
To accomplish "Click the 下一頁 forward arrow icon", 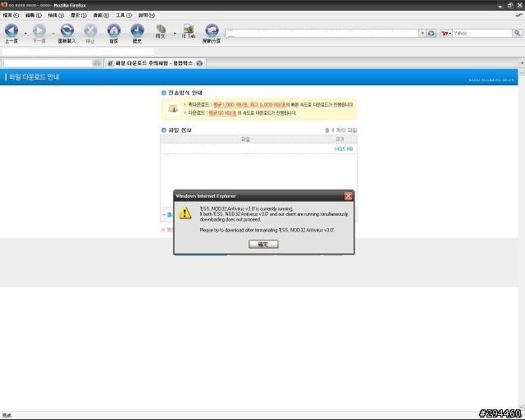I will [39, 31].
